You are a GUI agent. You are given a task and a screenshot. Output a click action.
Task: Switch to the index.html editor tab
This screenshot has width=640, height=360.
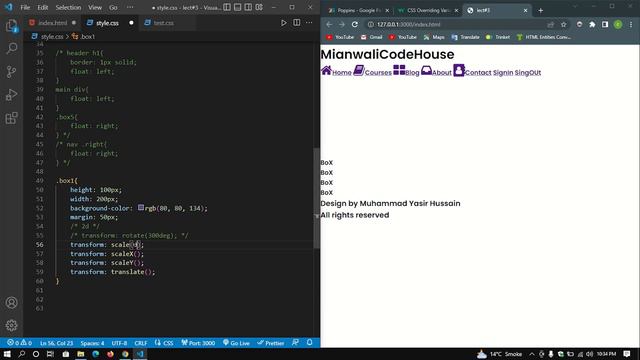pyautogui.click(x=52, y=23)
